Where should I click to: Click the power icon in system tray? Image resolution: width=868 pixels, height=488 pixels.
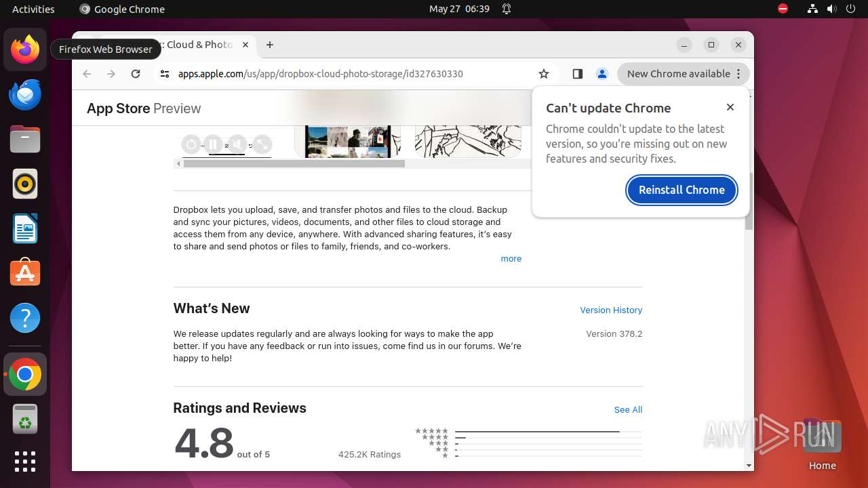tap(850, 9)
